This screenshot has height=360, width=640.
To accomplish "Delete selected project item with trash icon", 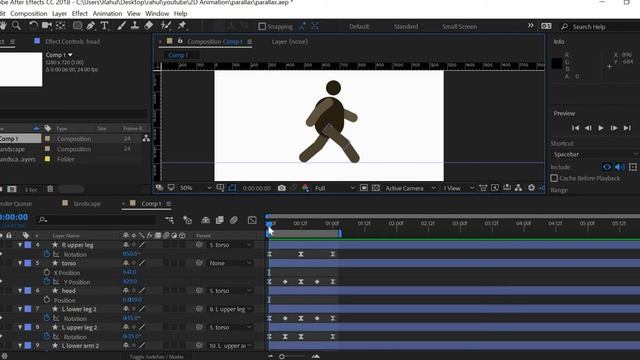I will (x=50, y=189).
